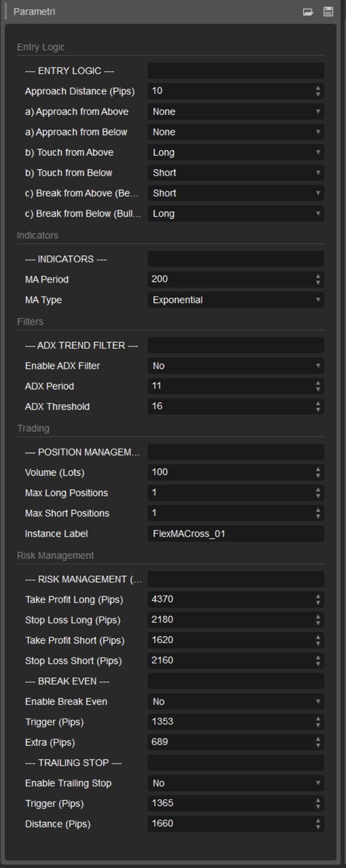Select the Max Long Positions value field
This screenshot has width=346, height=868.
point(231,493)
